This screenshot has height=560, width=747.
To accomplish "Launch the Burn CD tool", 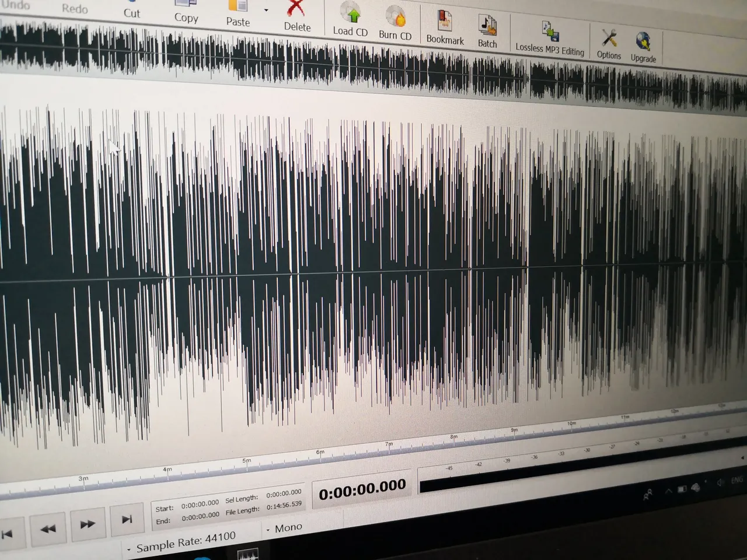I will click(395, 22).
